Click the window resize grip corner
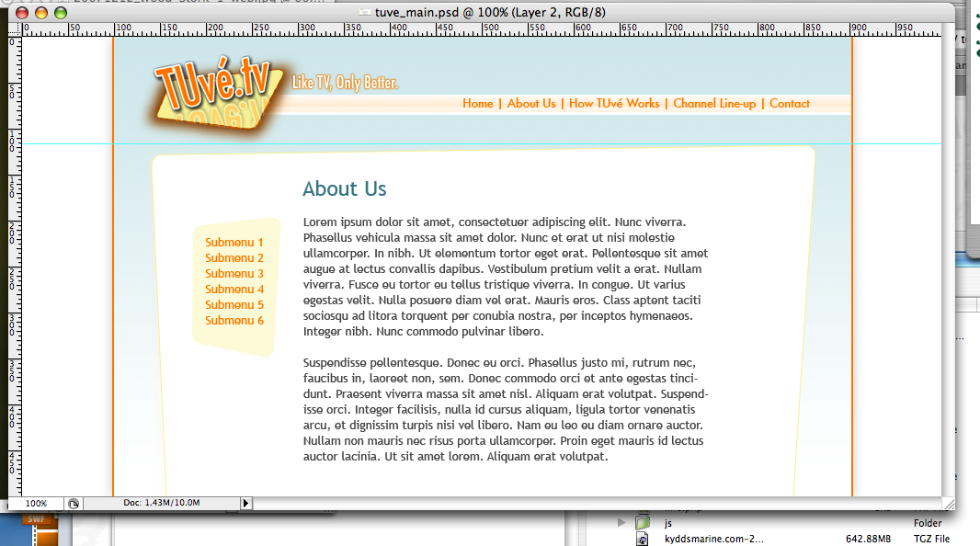 click(x=949, y=504)
